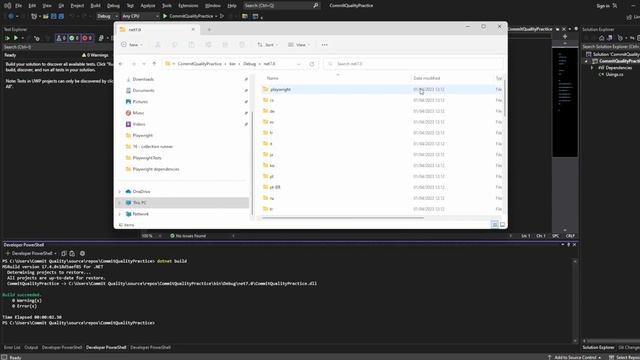Viewport: 640px width, 360px height.
Task: Switch to details view icon in File Explorer status bar
Action: pyautogui.click(x=494, y=224)
